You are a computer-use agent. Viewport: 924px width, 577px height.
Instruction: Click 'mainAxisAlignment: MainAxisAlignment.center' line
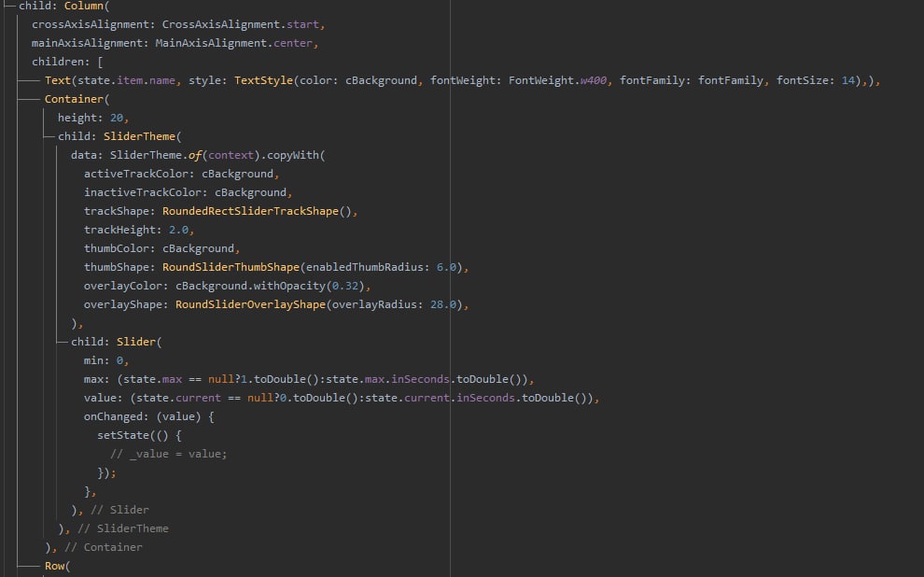175,43
